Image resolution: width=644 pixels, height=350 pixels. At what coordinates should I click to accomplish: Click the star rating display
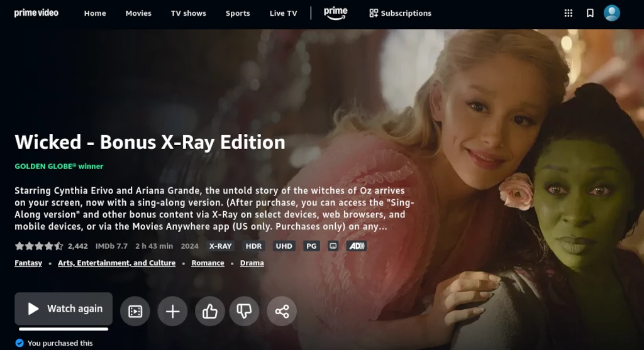point(39,246)
